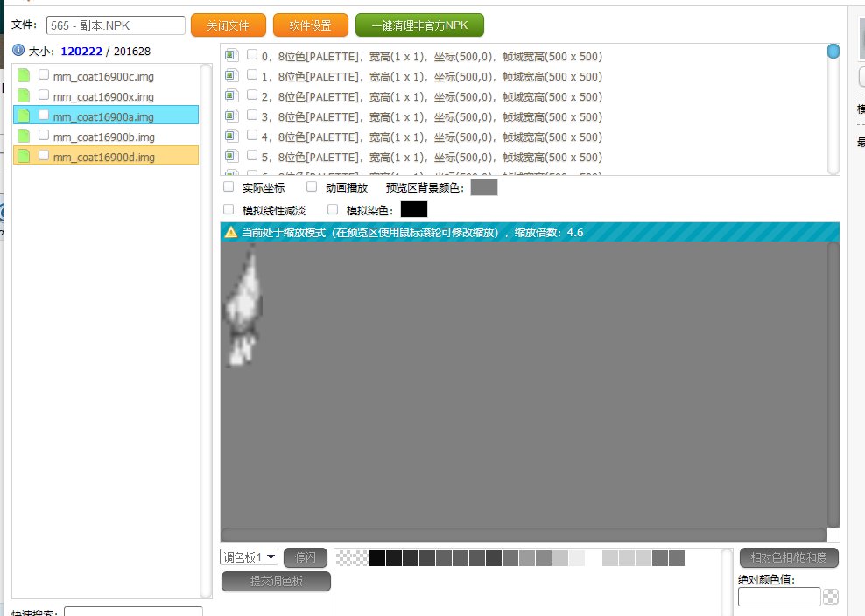Image resolution: width=865 pixels, height=616 pixels.
Task: Select mm_coat16900d.img in the file list
Action: point(103,157)
